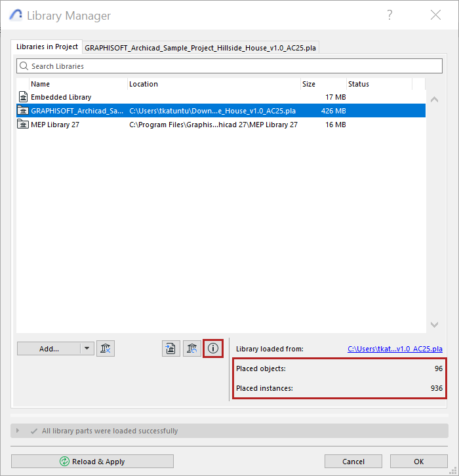The image size is (459, 476).
Task: Open the library loaded from path link
Action: pos(395,349)
